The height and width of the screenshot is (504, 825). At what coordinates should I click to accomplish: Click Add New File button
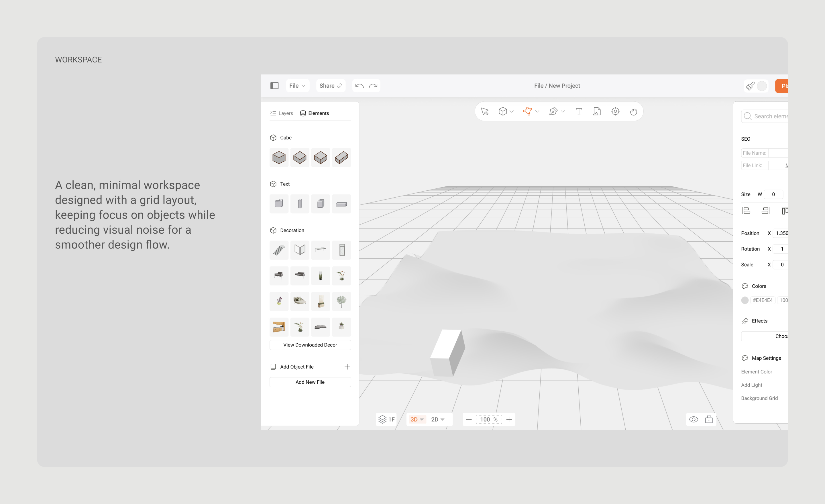(x=310, y=382)
